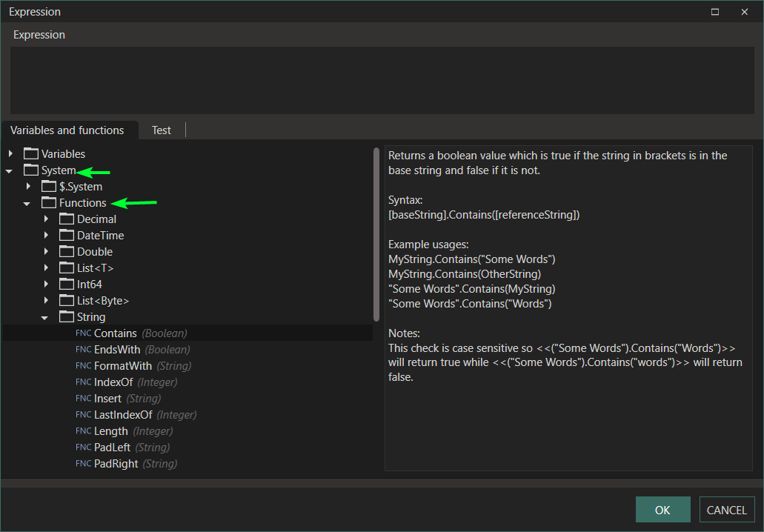Image resolution: width=764 pixels, height=532 pixels.
Task: Click the Variables folder icon
Action: 31,154
